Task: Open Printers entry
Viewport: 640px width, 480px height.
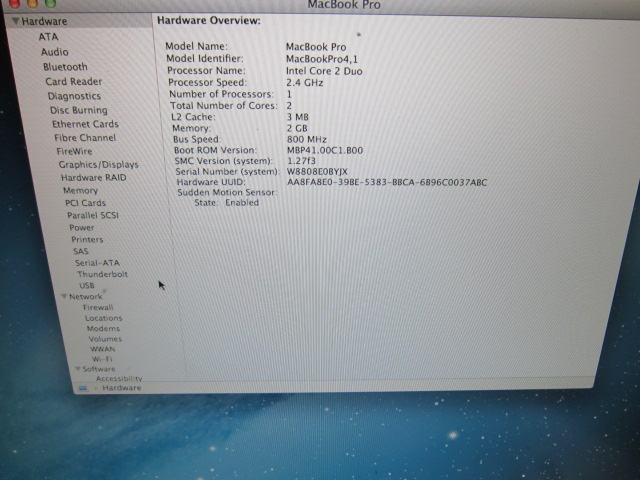Action: pos(87,239)
